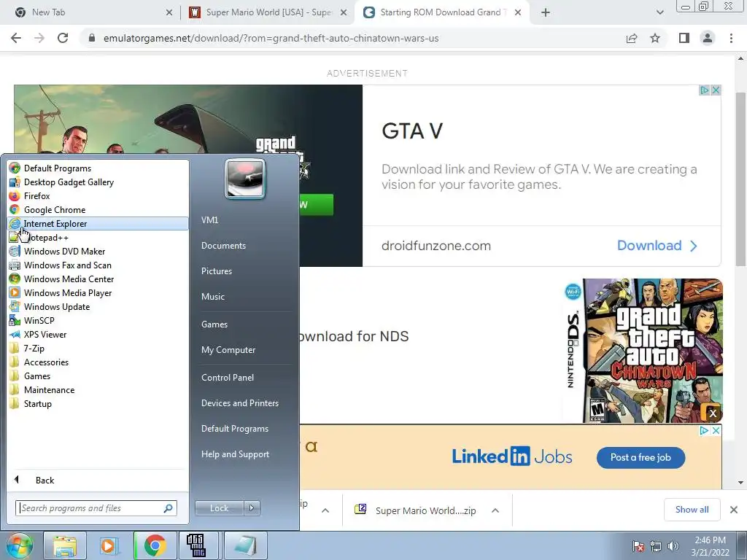The image size is (747, 560).
Task: Open options arrow for Super Mario World zip download
Action: point(495,510)
